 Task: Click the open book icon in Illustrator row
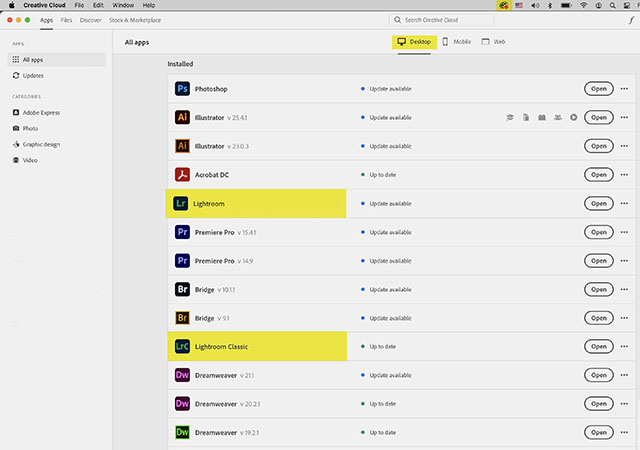(542, 118)
